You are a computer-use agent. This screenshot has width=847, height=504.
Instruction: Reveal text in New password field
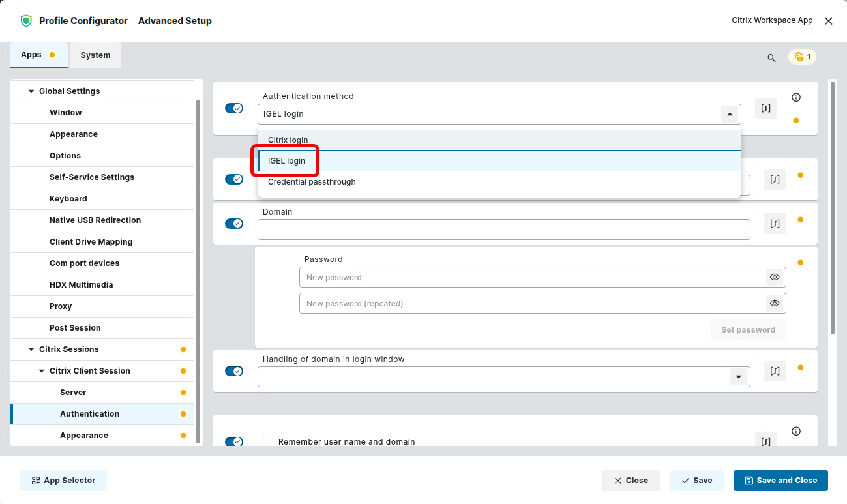775,277
